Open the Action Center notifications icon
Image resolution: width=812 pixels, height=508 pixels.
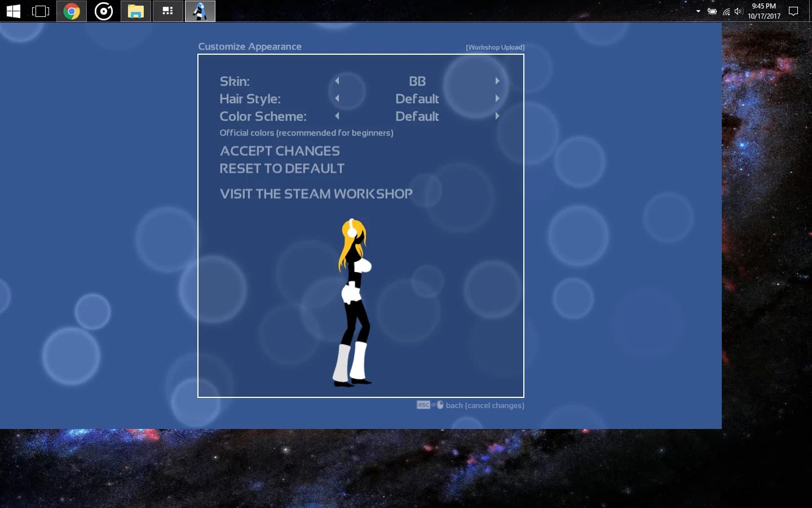(793, 11)
